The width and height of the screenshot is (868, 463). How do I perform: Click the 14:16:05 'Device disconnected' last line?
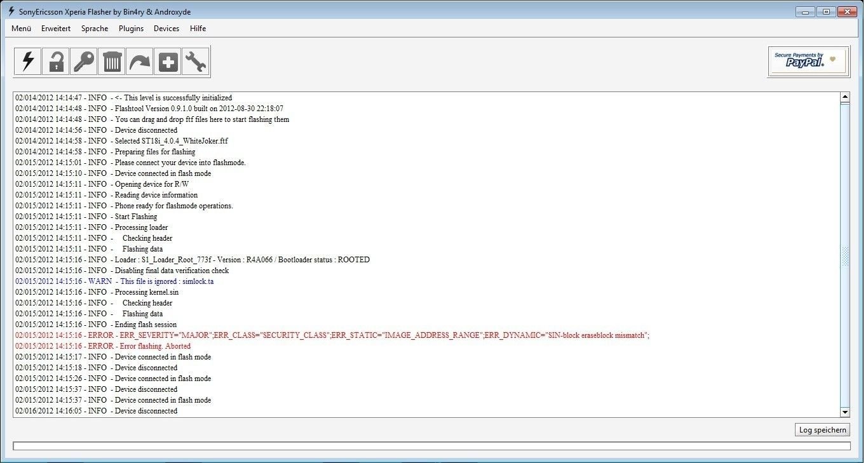pos(97,411)
